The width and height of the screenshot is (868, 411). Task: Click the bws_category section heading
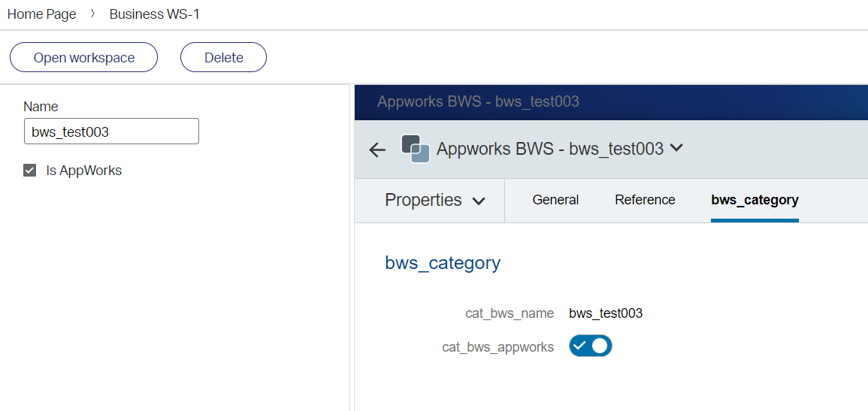tap(443, 263)
